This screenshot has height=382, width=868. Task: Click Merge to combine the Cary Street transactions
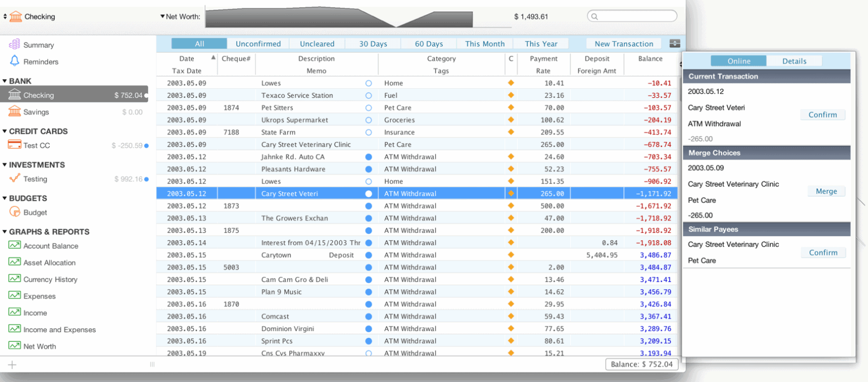click(826, 191)
